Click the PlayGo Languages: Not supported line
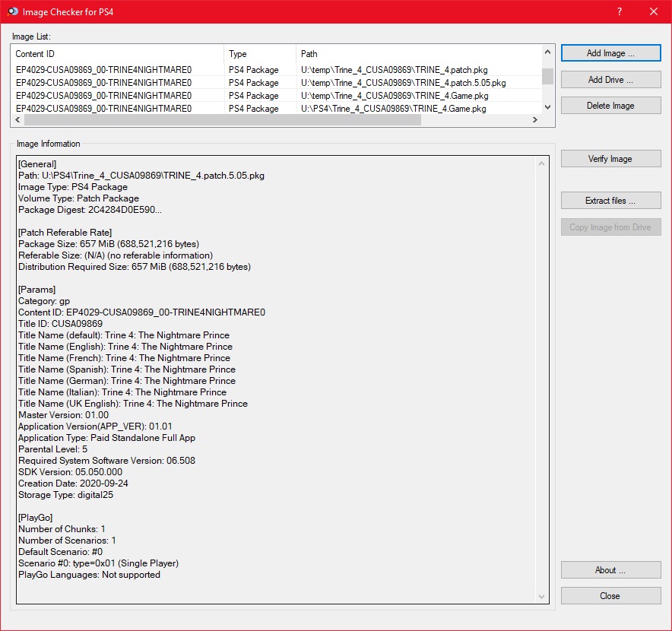 pyautogui.click(x=89, y=575)
